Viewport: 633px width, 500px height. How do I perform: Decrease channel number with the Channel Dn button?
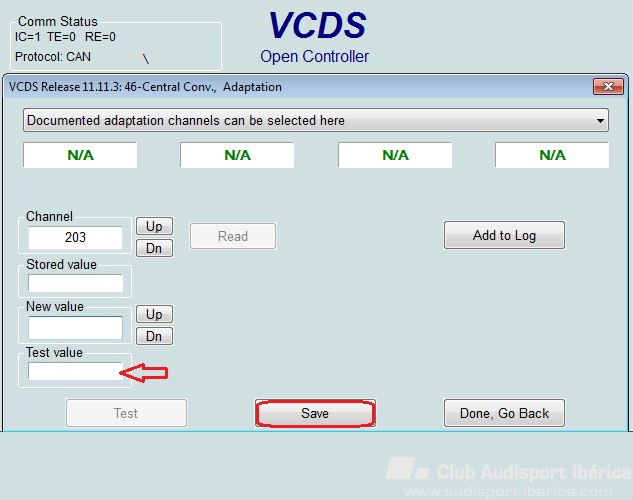coord(154,248)
